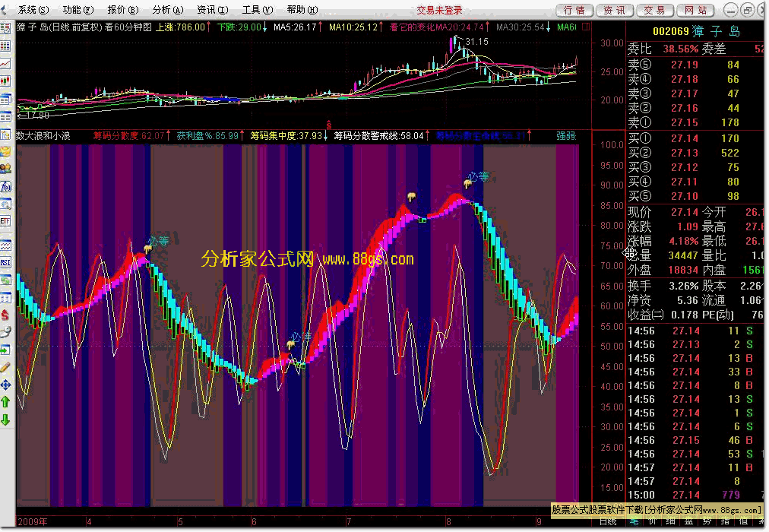Click the wrench tools icon in sidebar
769x532 pixels.
5,332
